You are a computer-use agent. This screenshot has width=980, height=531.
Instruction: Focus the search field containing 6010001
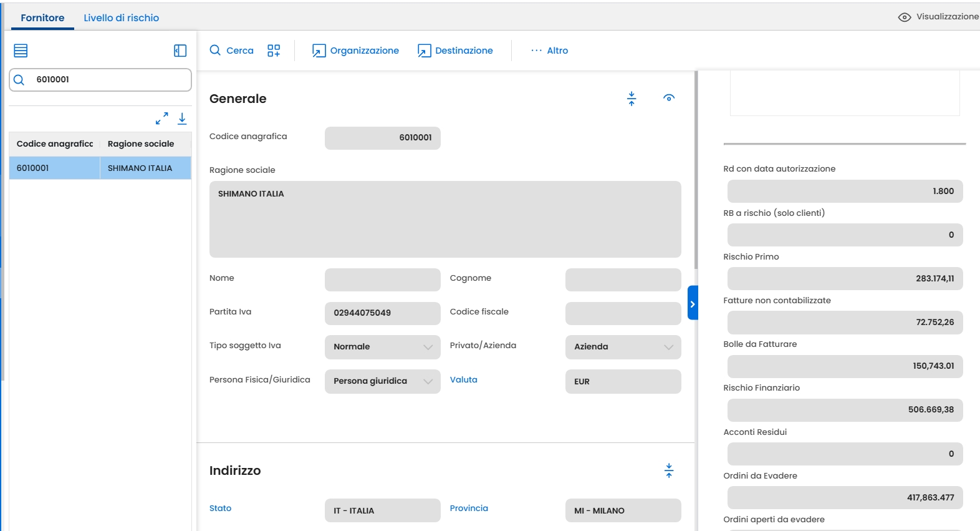tap(100, 80)
